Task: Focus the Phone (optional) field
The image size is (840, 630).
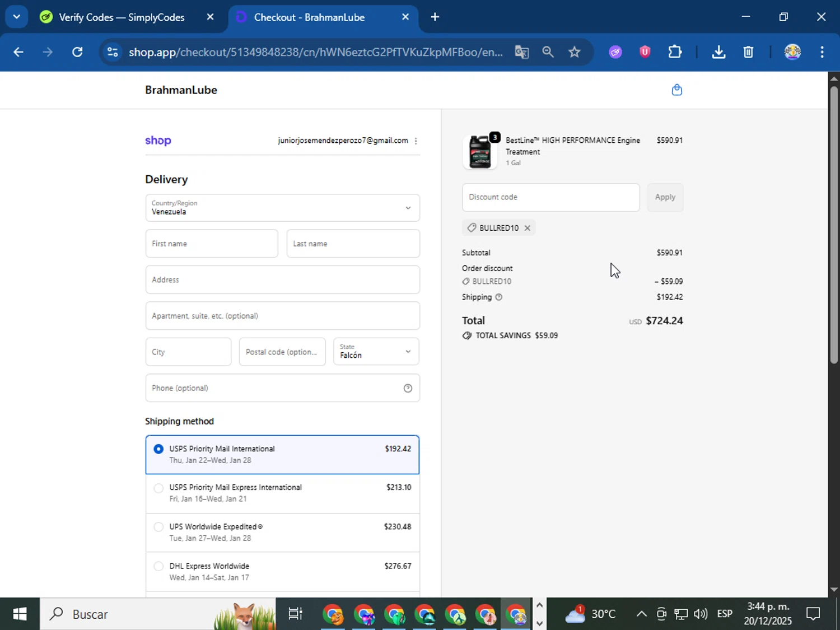Action: point(282,388)
